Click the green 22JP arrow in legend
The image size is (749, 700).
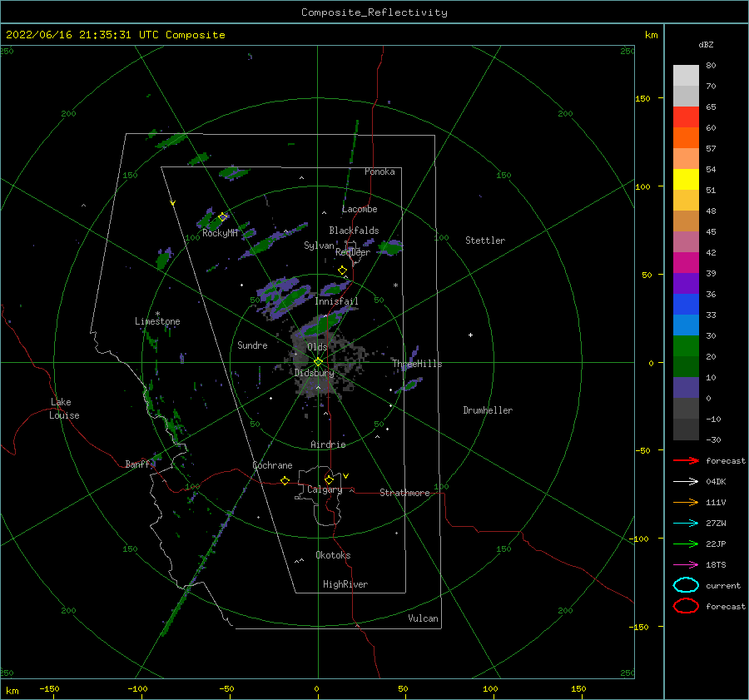click(686, 544)
